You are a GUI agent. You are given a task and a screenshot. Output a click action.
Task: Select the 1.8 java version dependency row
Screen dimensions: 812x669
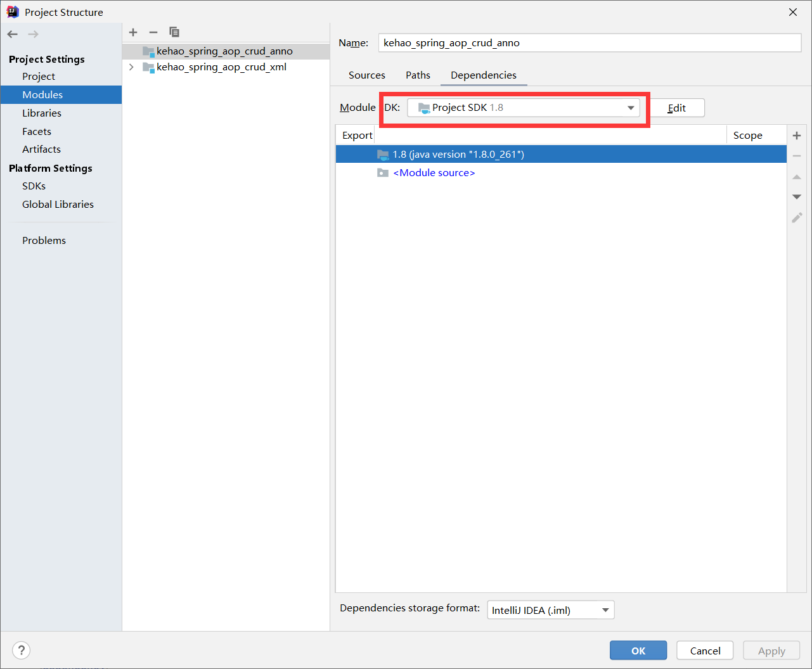pyautogui.click(x=561, y=155)
